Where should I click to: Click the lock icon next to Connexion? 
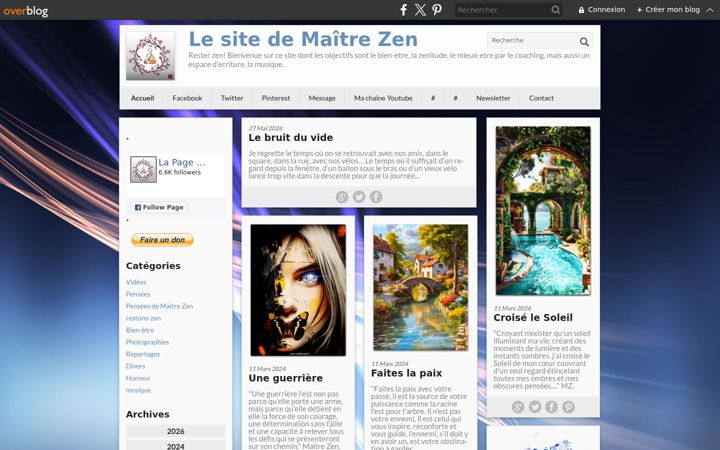tap(581, 10)
